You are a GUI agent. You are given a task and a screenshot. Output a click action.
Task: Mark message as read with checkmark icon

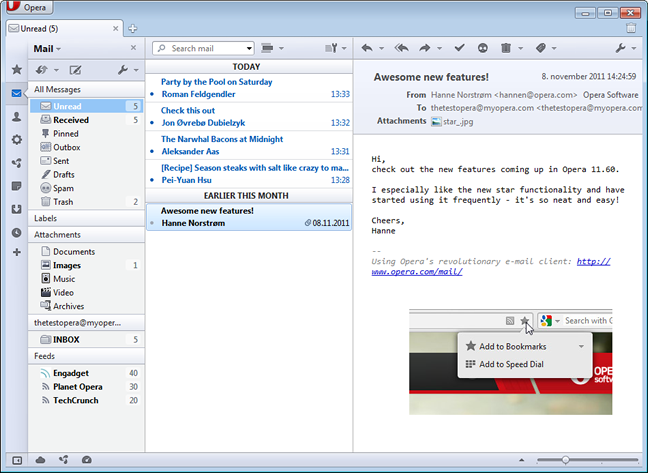(459, 48)
